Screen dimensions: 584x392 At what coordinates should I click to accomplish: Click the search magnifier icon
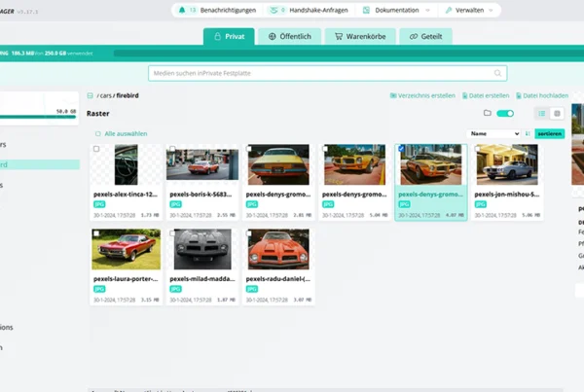[x=497, y=73]
